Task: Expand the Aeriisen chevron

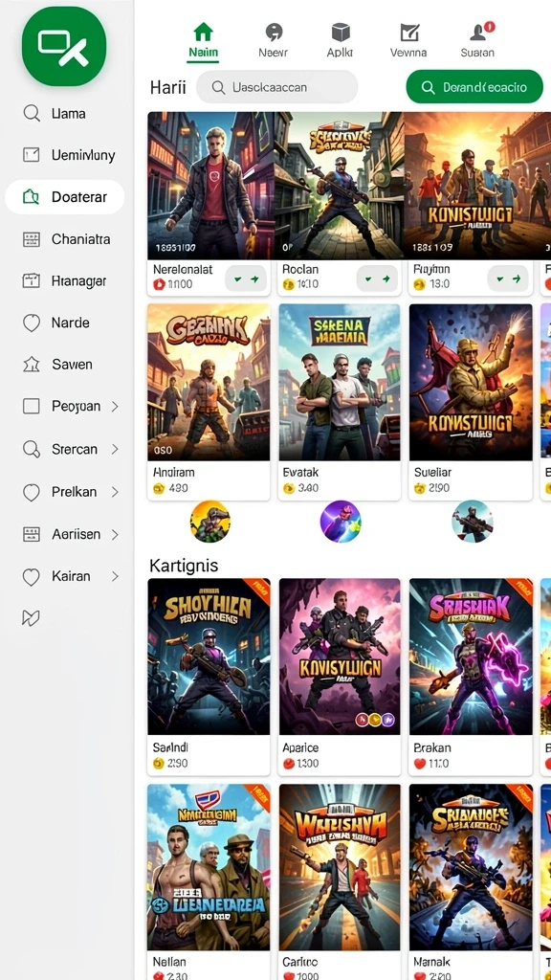Action: tap(115, 534)
